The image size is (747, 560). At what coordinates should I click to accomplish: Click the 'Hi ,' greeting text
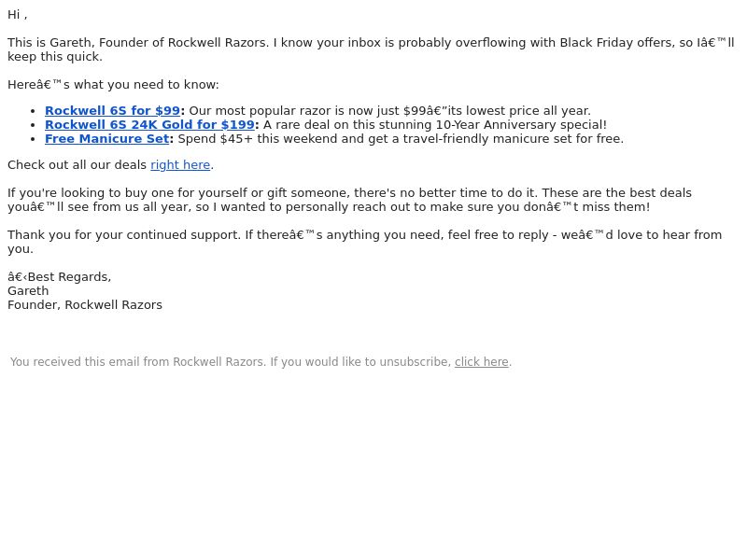(x=18, y=15)
